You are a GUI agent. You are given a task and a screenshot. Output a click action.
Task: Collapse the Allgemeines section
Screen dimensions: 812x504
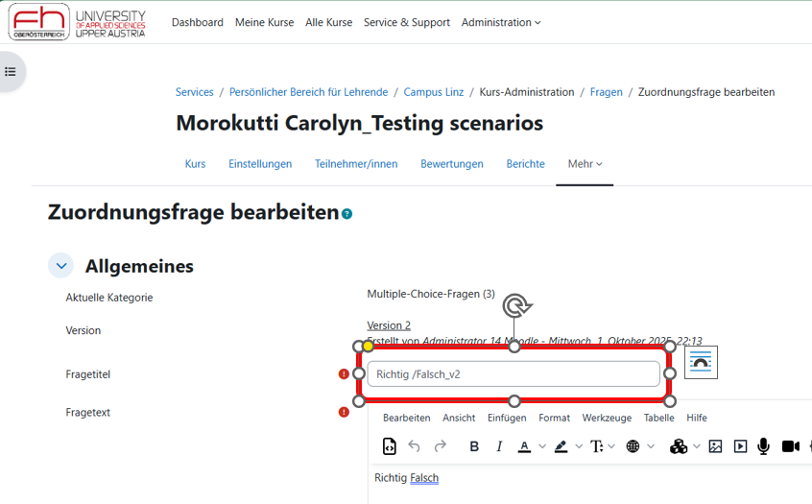(60, 266)
